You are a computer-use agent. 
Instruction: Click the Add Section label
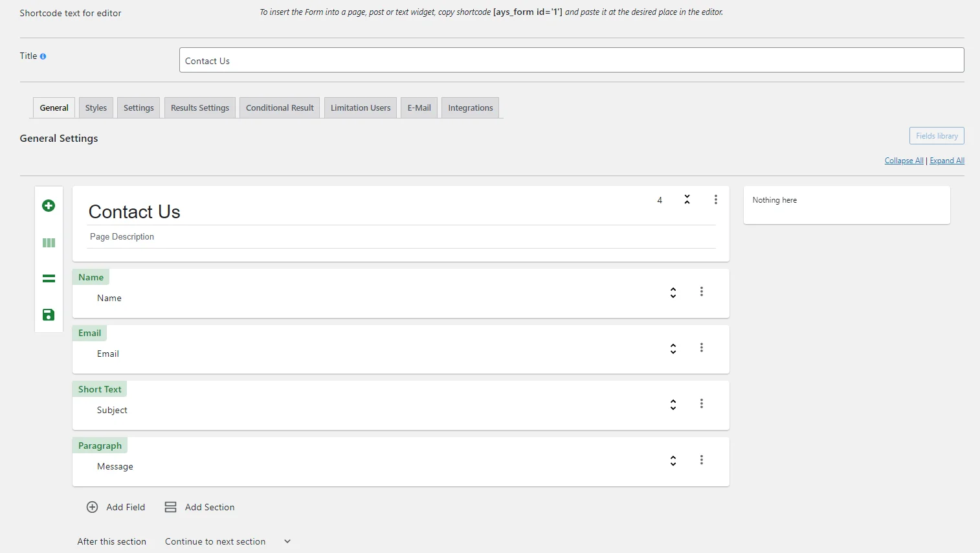[x=210, y=507]
